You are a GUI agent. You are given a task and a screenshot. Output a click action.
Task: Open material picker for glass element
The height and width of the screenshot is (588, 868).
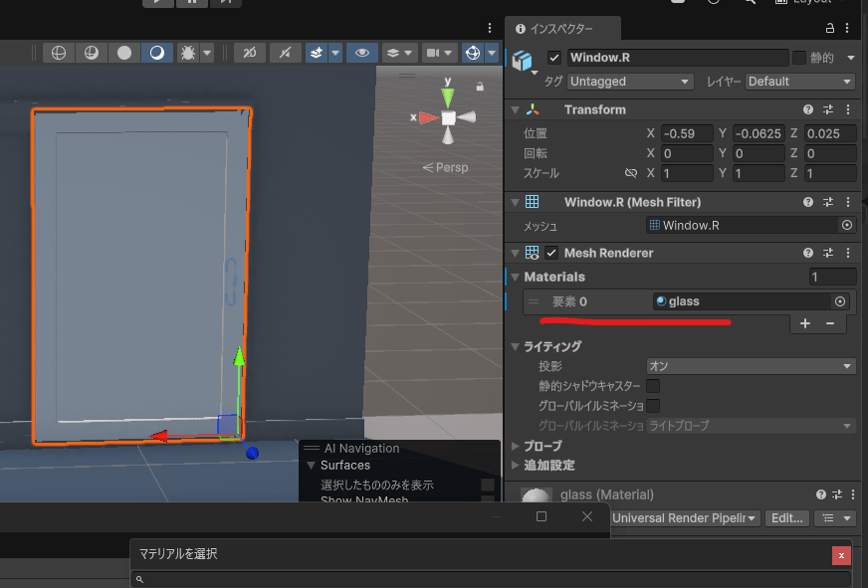coord(840,301)
